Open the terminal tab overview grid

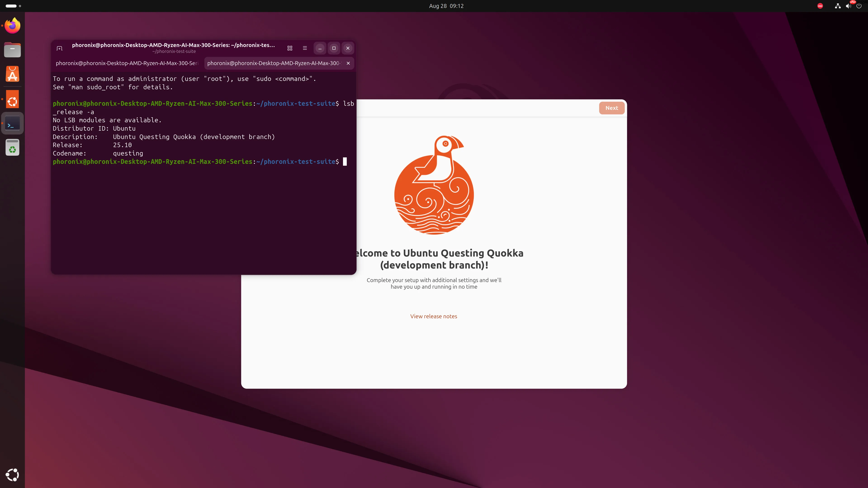[290, 48]
